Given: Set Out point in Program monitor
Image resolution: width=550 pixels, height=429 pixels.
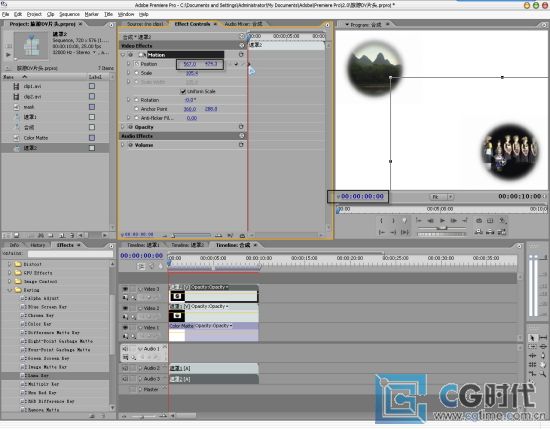Looking at the screenshot, I should (x=393, y=221).
